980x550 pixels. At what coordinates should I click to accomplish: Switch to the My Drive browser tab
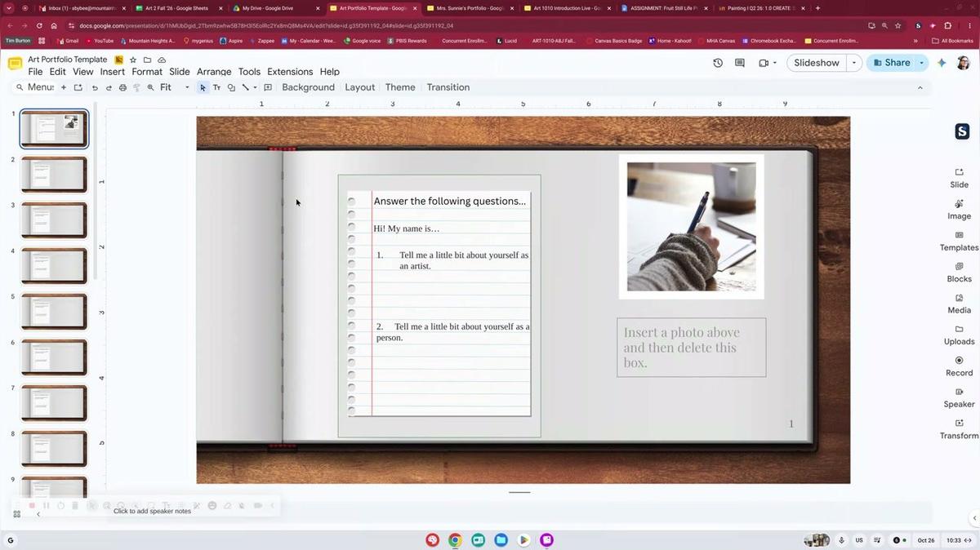[x=275, y=8]
